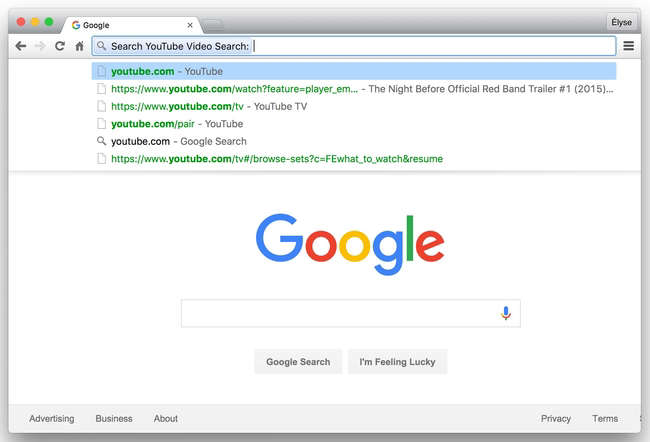The width and height of the screenshot is (650, 442).
Task: Select the youtube.com - YouTube suggestion
Action: [x=354, y=71]
